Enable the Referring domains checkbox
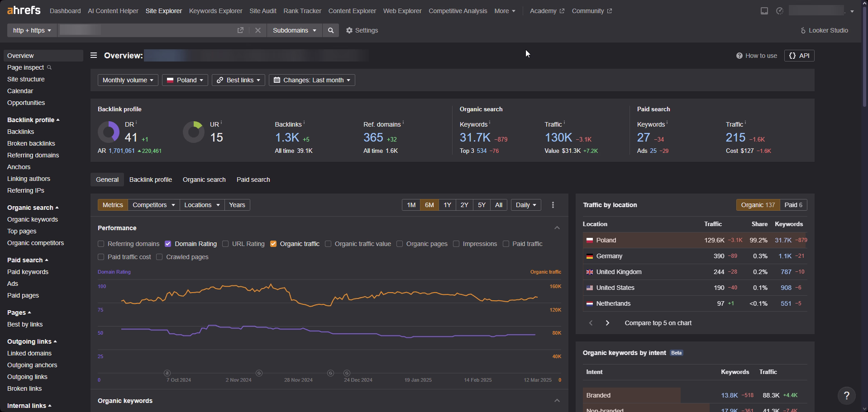 point(101,244)
